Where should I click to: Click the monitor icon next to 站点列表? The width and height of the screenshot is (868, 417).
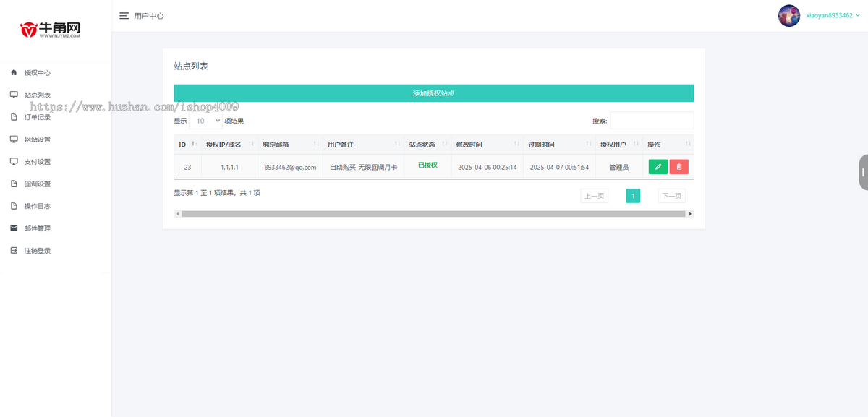coord(14,95)
